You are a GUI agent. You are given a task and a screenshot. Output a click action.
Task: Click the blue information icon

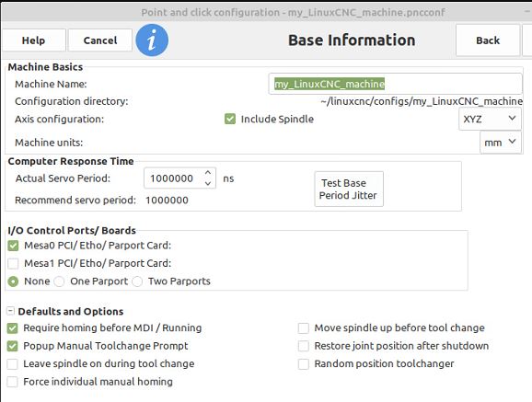[x=152, y=40]
